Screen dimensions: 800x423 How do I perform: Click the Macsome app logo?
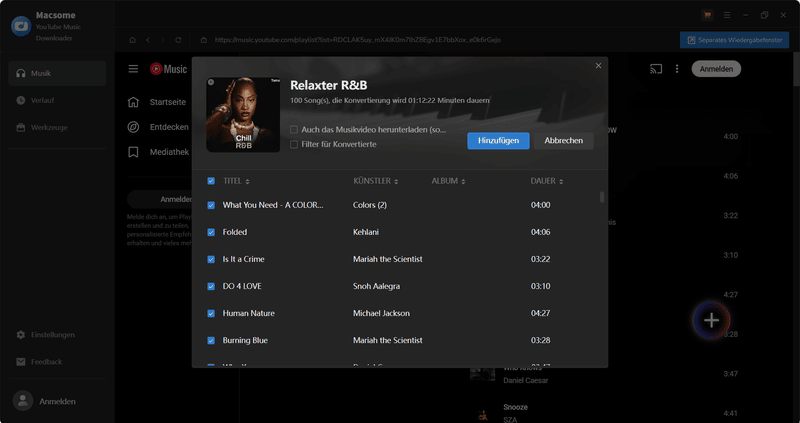click(x=21, y=26)
